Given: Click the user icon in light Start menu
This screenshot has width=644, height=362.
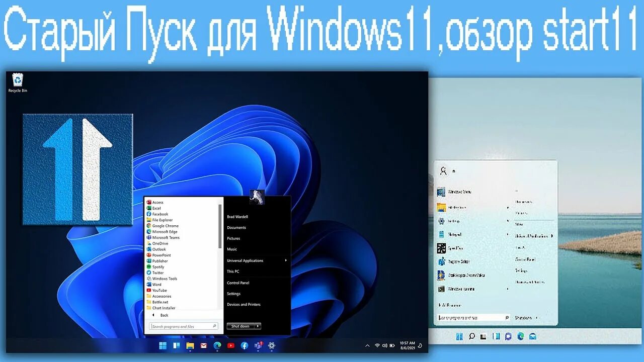Looking at the screenshot, I should (443, 171).
